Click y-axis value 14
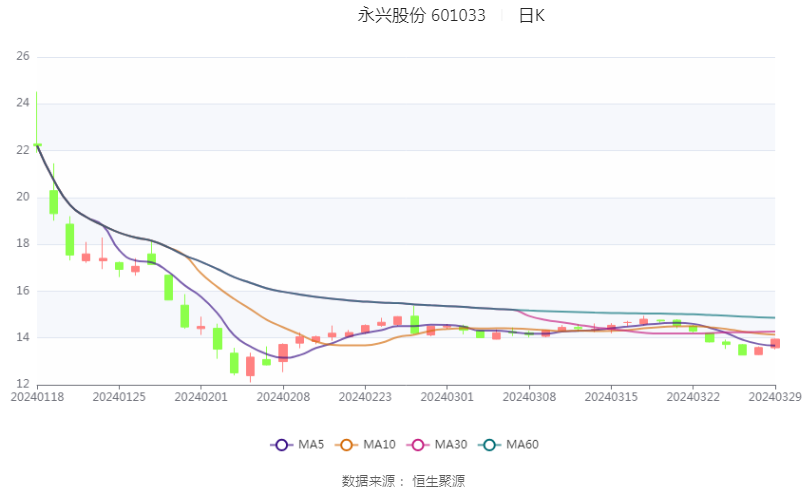Image resolution: width=807 pixels, height=491 pixels. [x=23, y=338]
